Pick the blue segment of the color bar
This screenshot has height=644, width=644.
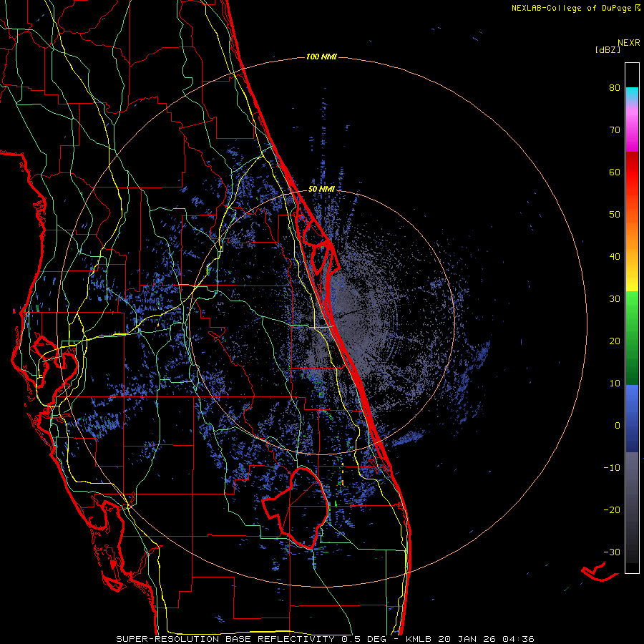tap(632, 419)
